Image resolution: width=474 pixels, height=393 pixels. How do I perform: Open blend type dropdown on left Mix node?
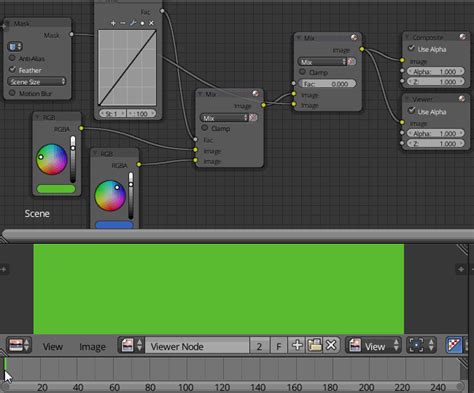(224, 118)
